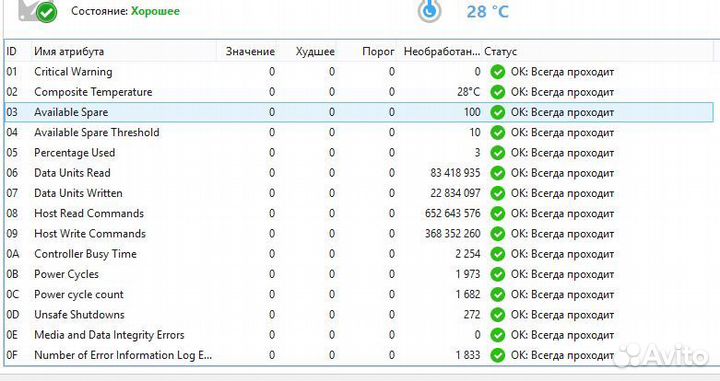Select the Unsafe Shutdowns attribute name
The width and height of the screenshot is (720, 381).
(79, 314)
